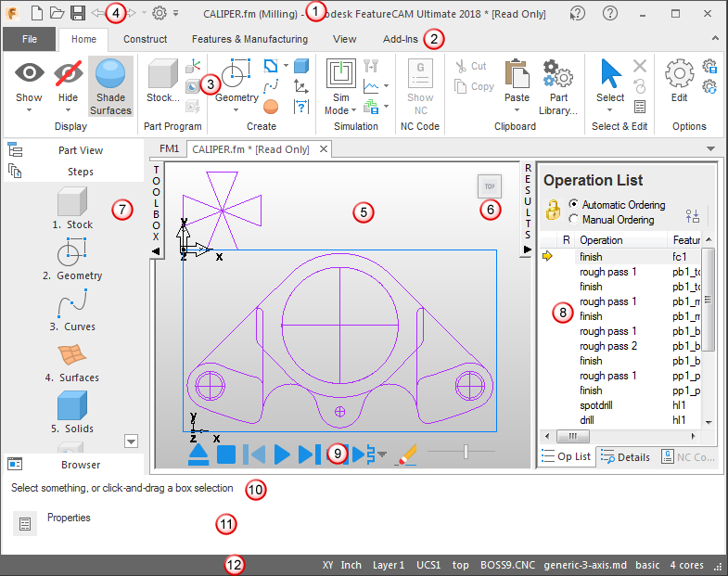The image size is (728, 576).
Task: Click the simulation eject button
Action: point(198,454)
